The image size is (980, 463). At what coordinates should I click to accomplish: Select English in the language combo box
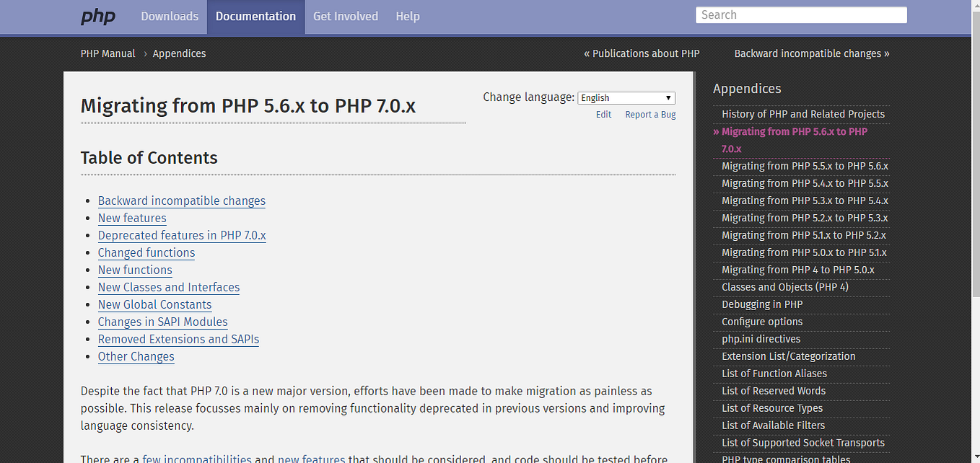pos(625,97)
